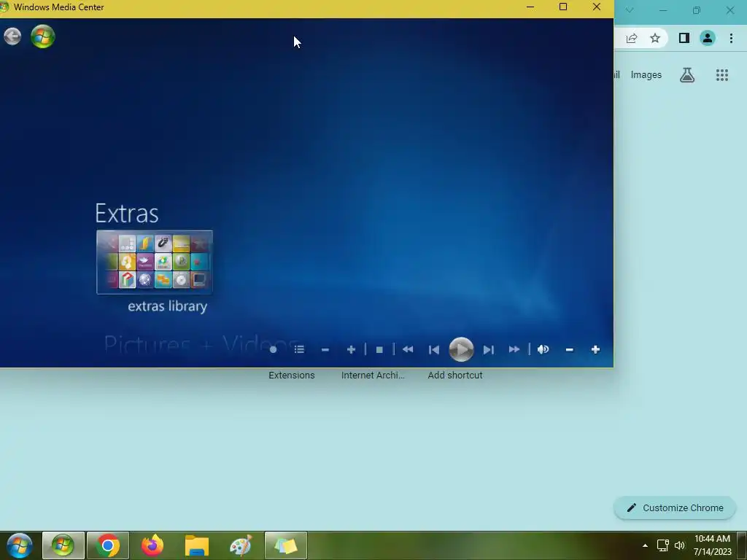
Task: Minimize the Windows Media Center window
Action: click(530, 7)
